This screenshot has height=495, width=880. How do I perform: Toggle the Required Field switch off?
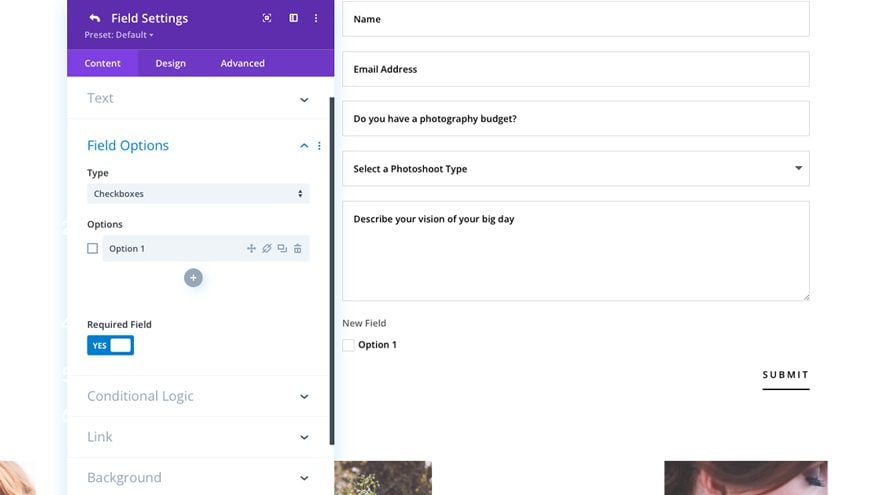coord(110,345)
